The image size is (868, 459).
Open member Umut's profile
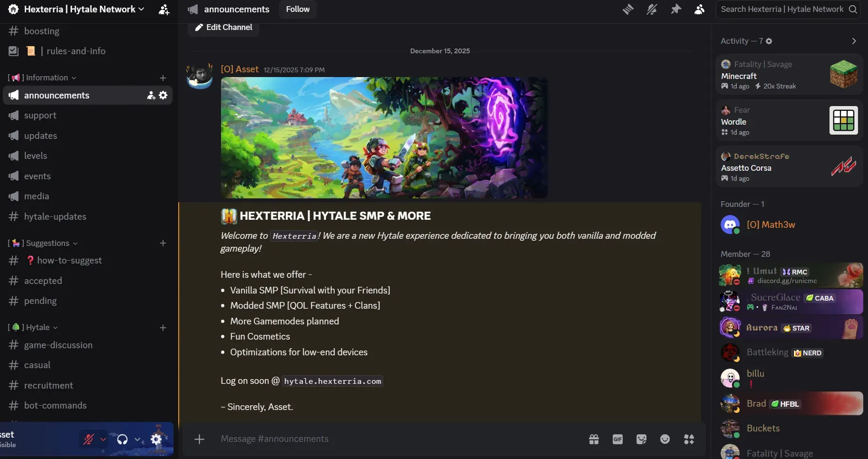pyautogui.click(x=790, y=275)
